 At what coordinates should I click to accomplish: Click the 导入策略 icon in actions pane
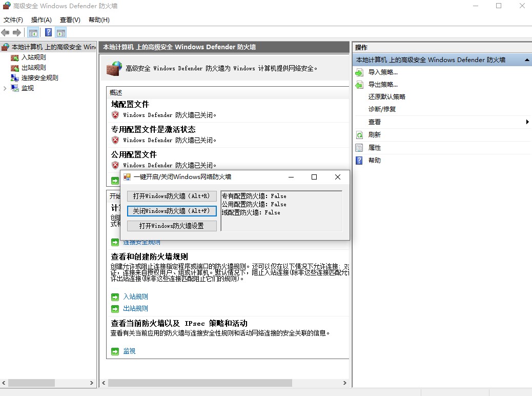[x=359, y=72]
